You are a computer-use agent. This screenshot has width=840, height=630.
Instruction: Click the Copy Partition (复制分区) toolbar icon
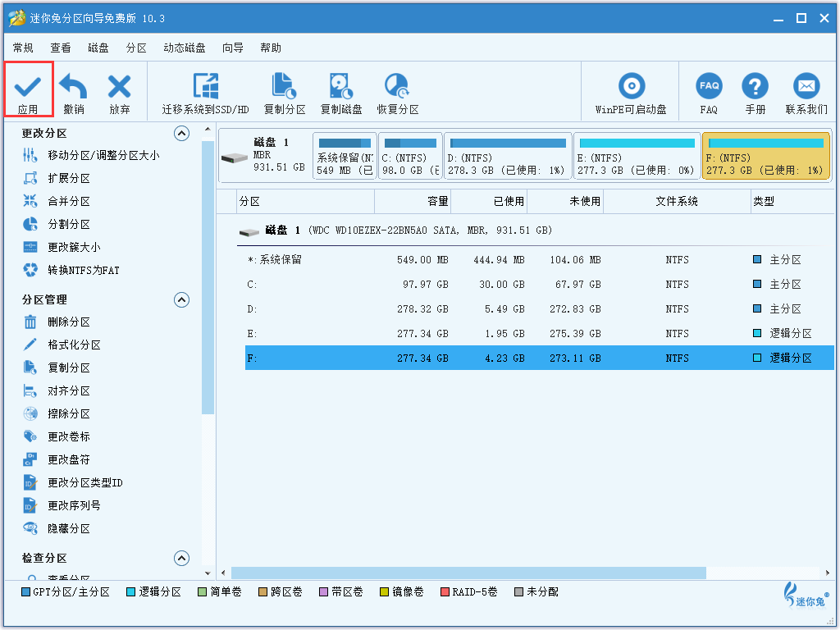284,85
